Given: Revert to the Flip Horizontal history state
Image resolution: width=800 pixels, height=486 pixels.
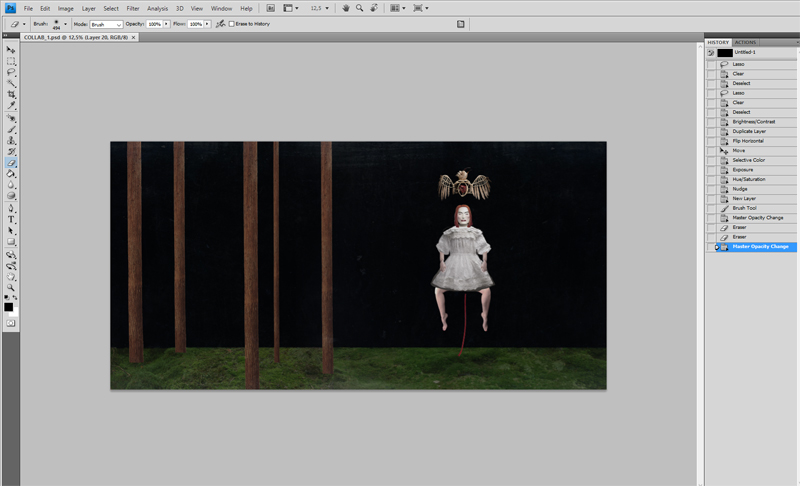Looking at the screenshot, I should pyautogui.click(x=750, y=141).
